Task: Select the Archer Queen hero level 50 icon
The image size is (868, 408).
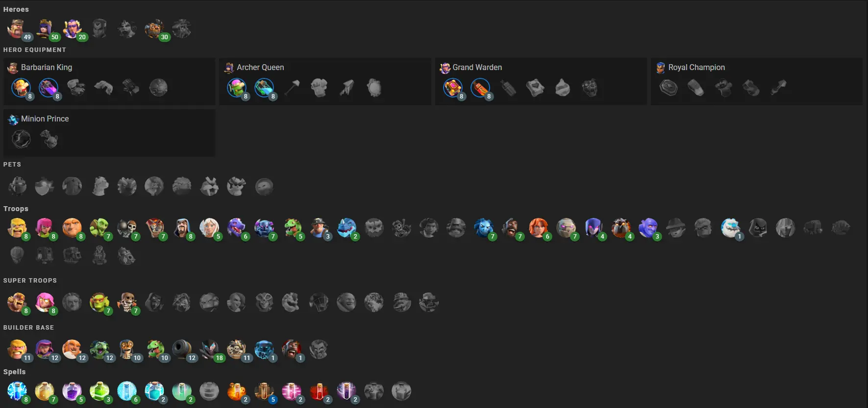Action: pyautogui.click(x=45, y=29)
